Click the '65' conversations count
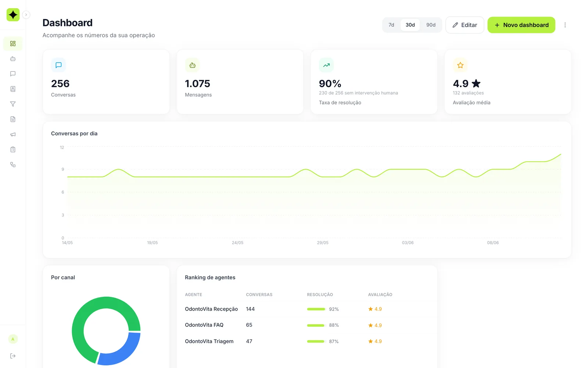This screenshot has width=588, height=368. 249,325
